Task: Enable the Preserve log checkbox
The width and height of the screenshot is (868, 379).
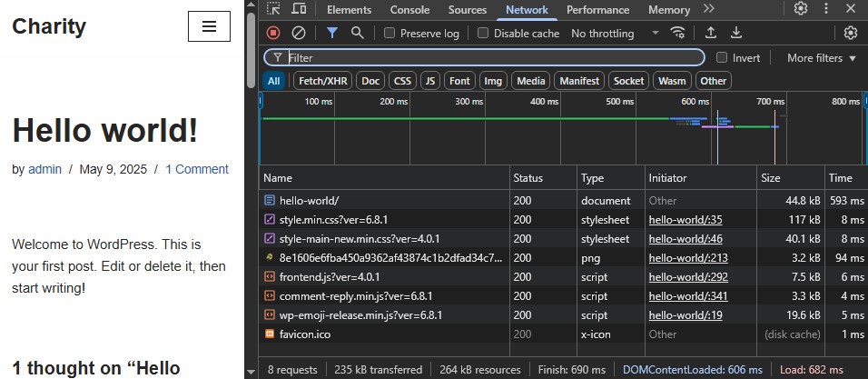Action: 390,34
